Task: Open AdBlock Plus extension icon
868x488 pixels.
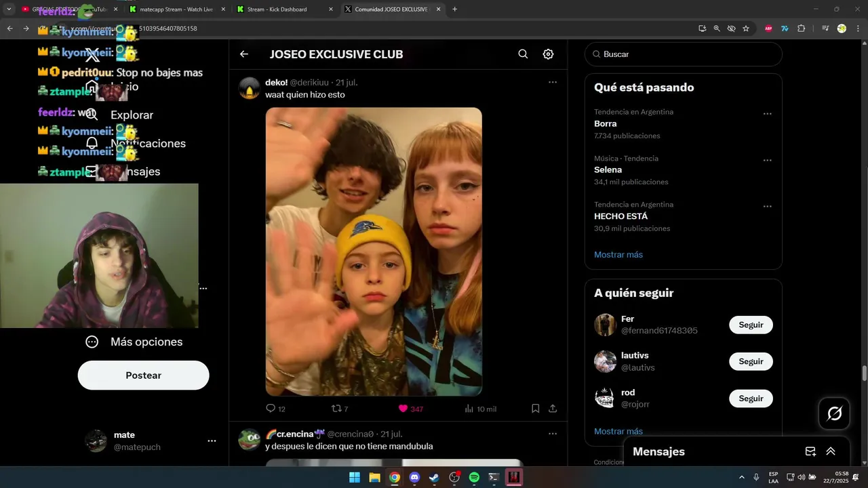Action: point(768,28)
